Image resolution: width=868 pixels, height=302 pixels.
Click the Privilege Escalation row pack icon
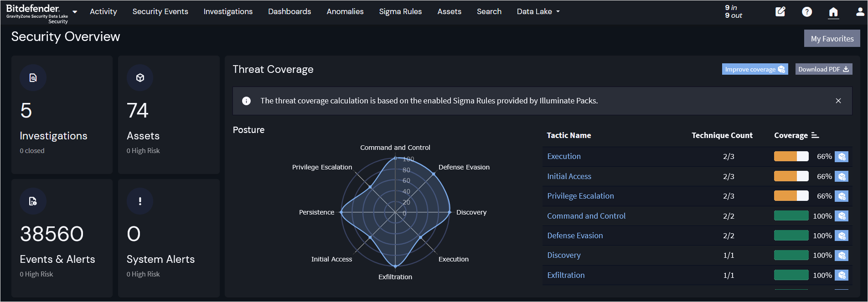point(842,196)
